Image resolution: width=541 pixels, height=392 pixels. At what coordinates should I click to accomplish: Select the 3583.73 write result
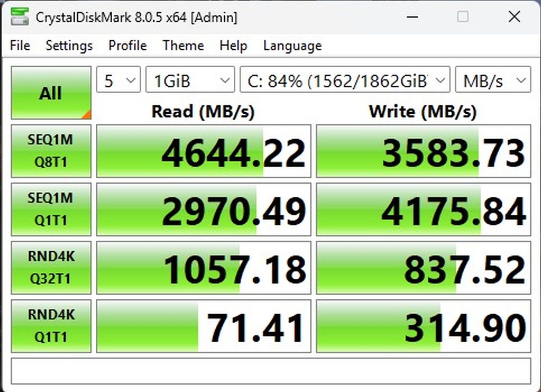424,151
